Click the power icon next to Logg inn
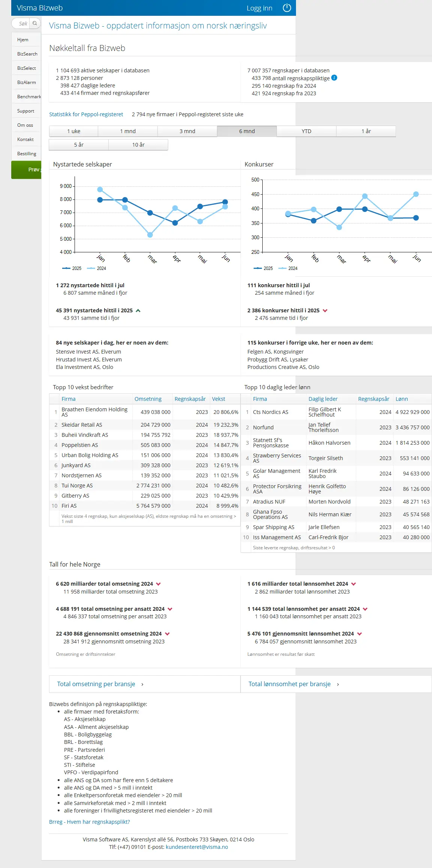The height and width of the screenshot is (868, 432). point(287,8)
